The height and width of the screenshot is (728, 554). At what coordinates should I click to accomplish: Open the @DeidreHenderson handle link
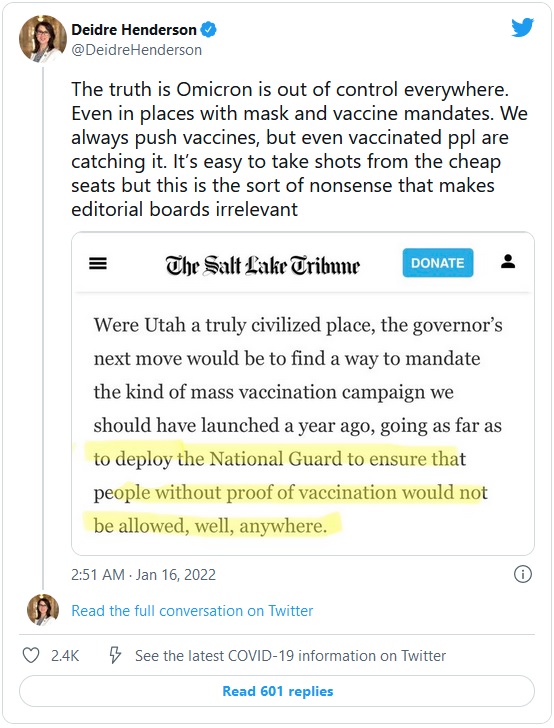click(137, 50)
